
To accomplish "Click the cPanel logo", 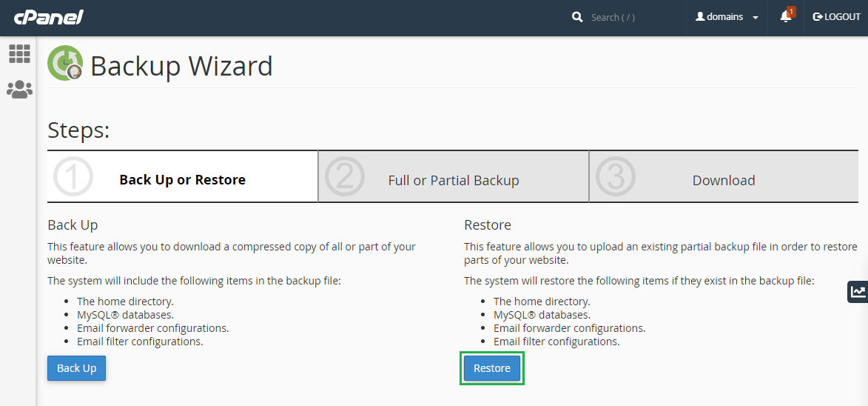I will [48, 17].
